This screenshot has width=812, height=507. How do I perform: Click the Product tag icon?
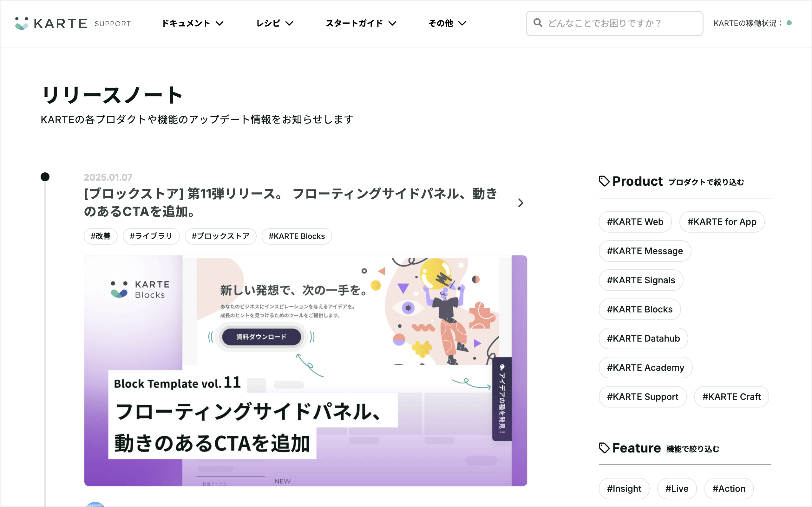point(604,181)
